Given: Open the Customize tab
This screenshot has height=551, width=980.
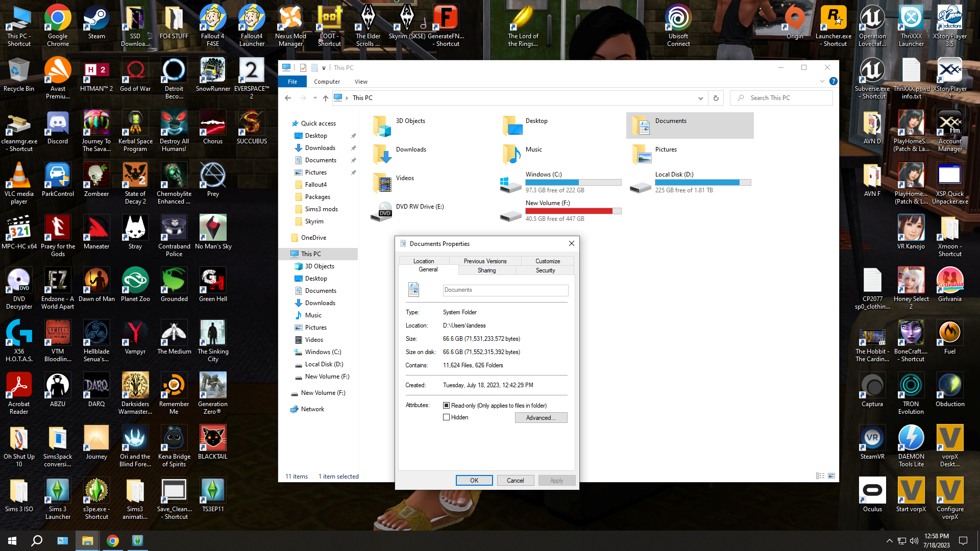Looking at the screenshot, I should (x=548, y=261).
